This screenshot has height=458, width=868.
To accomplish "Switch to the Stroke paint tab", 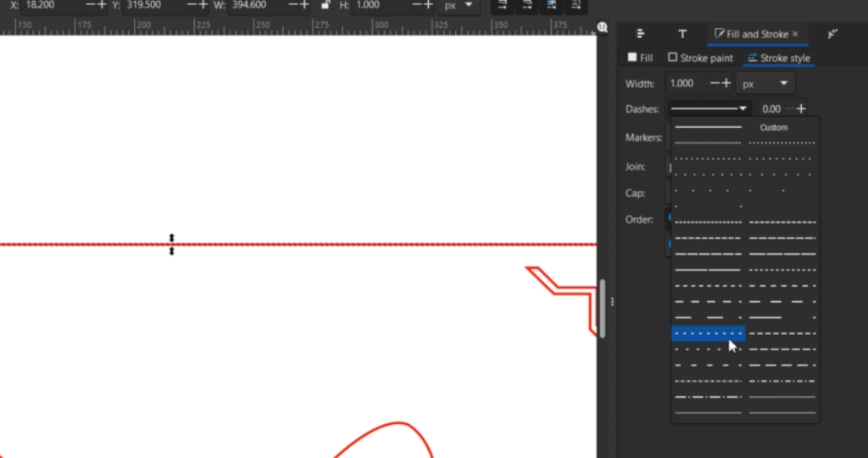I will point(700,58).
